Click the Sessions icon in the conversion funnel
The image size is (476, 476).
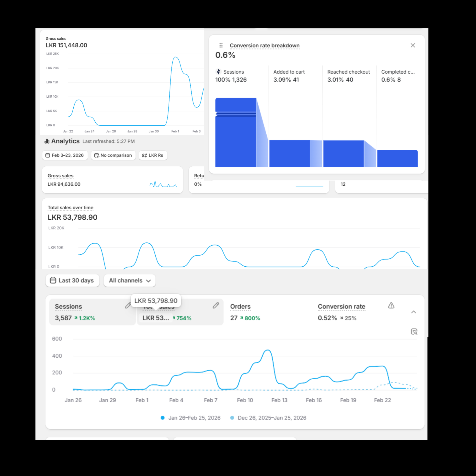[x=218, y=72]
